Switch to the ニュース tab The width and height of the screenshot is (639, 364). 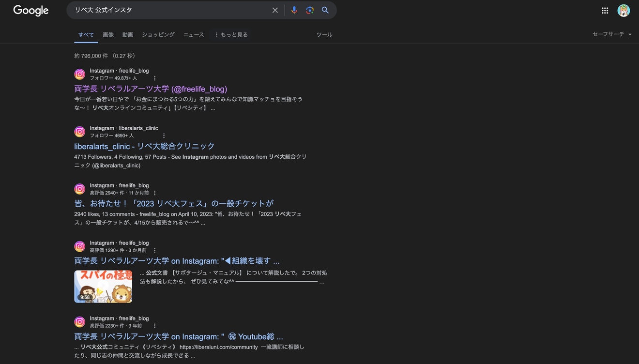click(x=194, y=35)
